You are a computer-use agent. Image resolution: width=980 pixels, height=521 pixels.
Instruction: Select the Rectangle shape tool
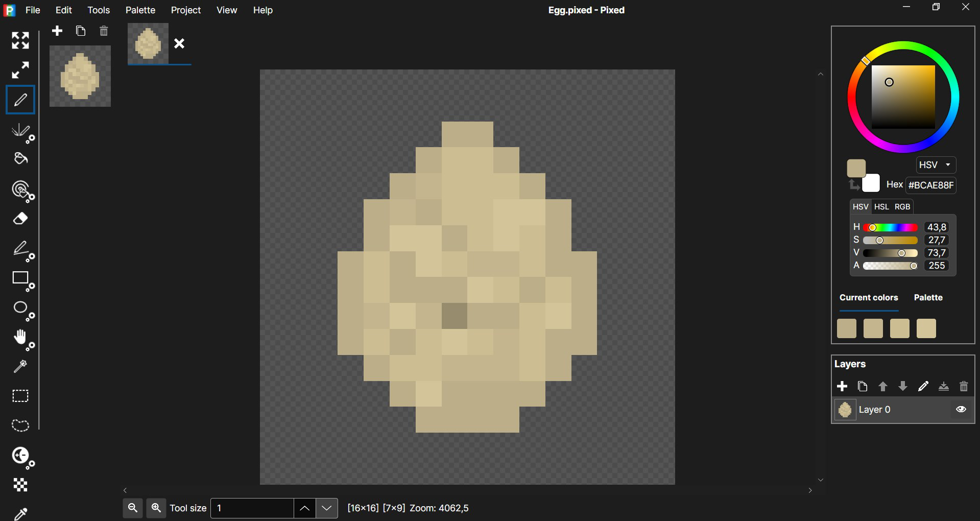(22, 281)
